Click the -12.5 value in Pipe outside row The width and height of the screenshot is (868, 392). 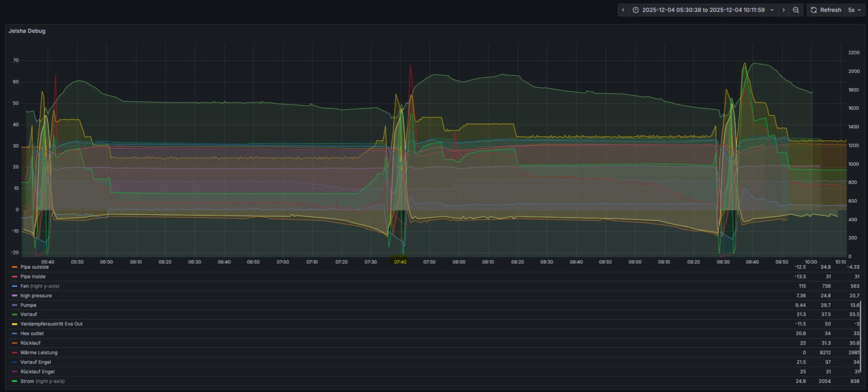pyautogui.click(x=800, y=267)
